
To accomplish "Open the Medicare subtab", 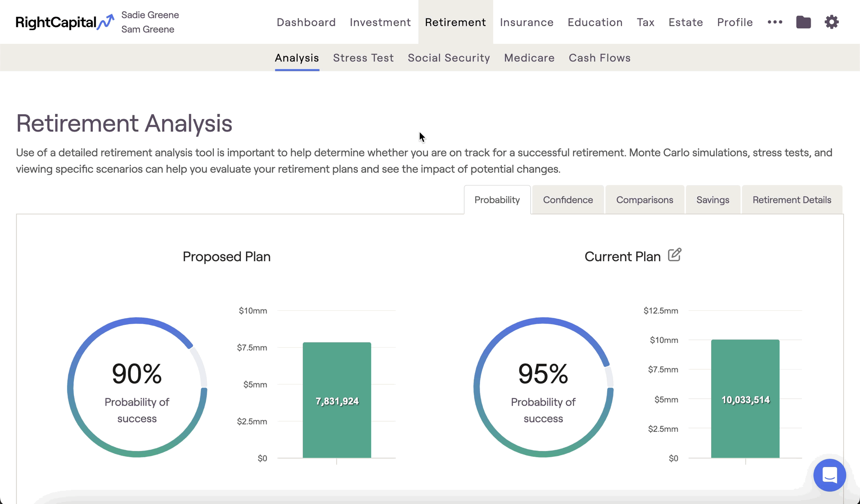I will (529, 58).
